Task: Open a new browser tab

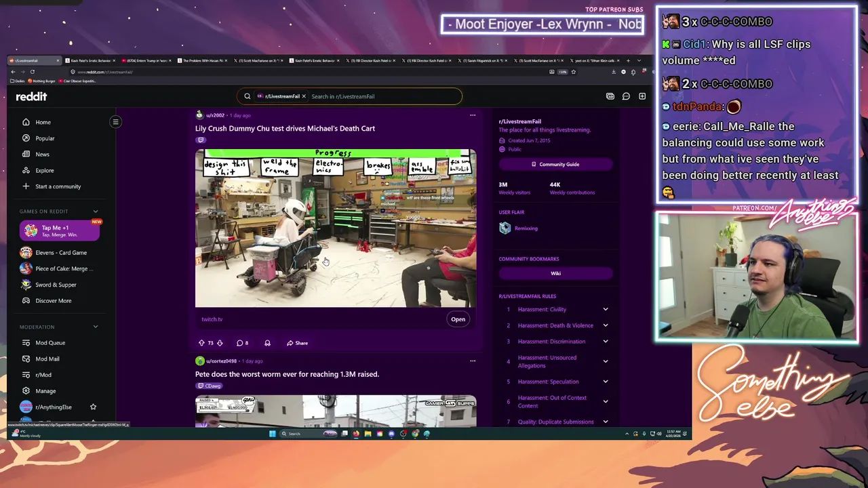Action: (x=627, y=60)
